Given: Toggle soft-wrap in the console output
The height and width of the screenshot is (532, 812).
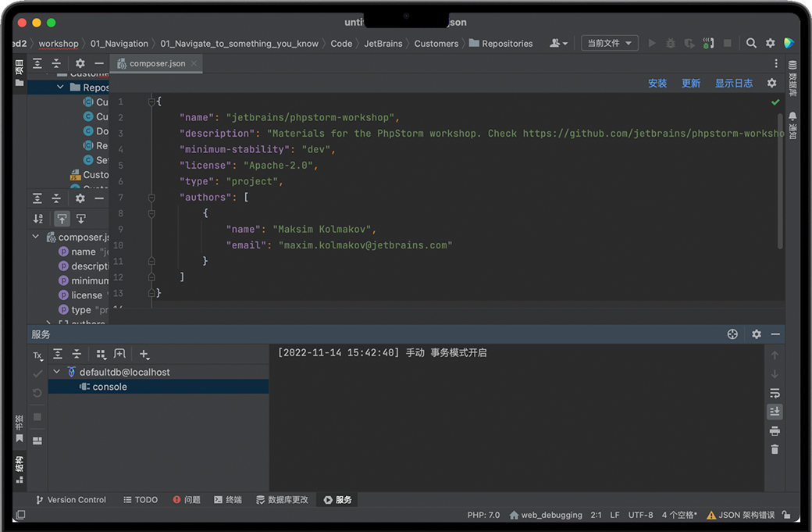Looking at the screenshot, I should coord(775,393).
